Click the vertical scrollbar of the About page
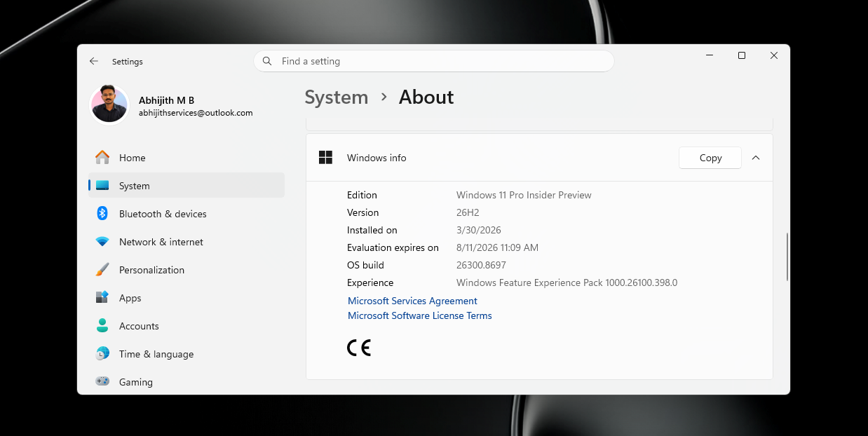Image resolution: width=868 pixels, height=436 pixels. coord(787,257)
